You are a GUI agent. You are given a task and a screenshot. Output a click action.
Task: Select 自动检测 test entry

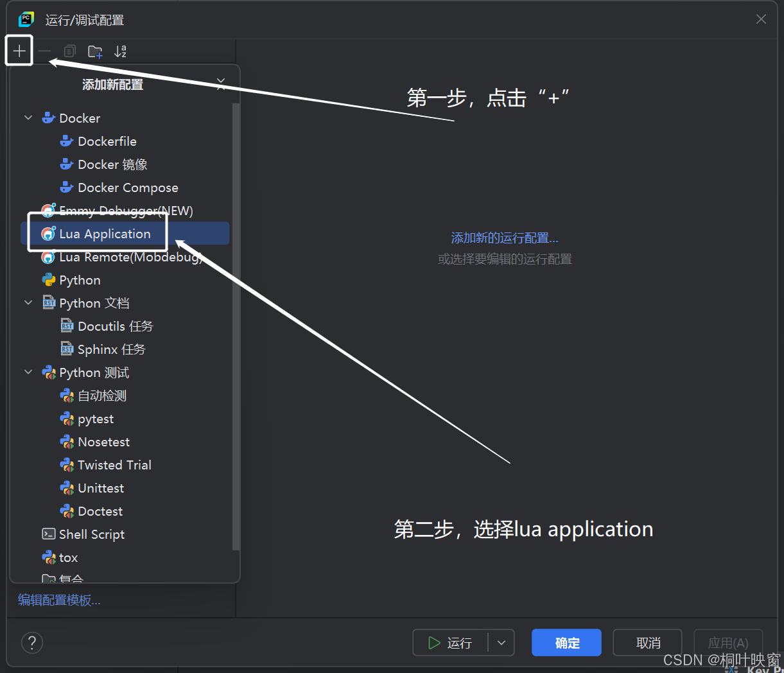click(x=125, y=396)
